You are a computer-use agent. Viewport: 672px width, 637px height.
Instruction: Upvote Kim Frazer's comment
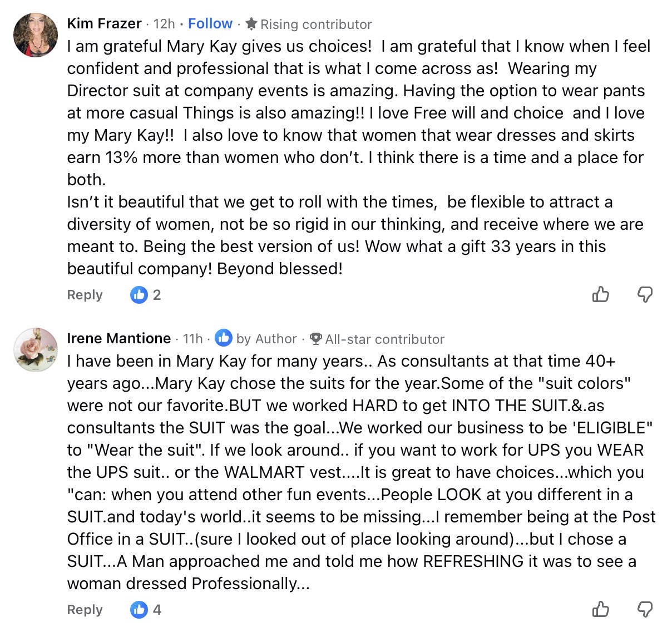tap(600, 294)
